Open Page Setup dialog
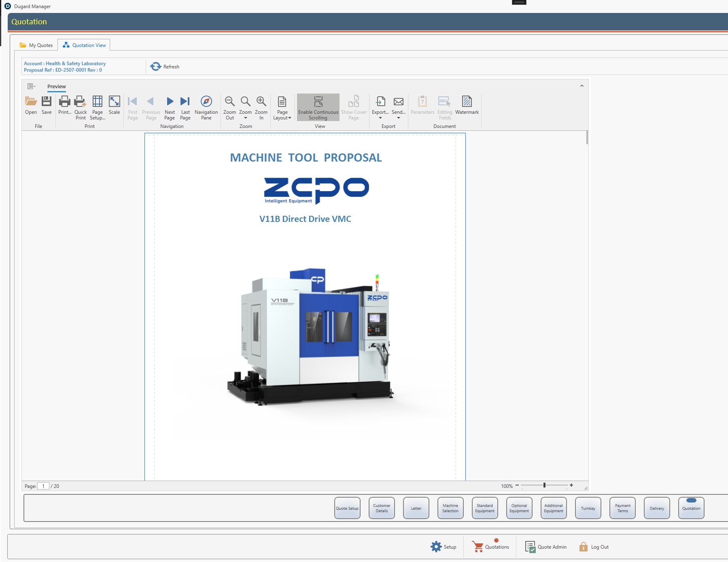The width and height of the screenshot is (728, 562). pyautogui.click(x=98, y=108)
